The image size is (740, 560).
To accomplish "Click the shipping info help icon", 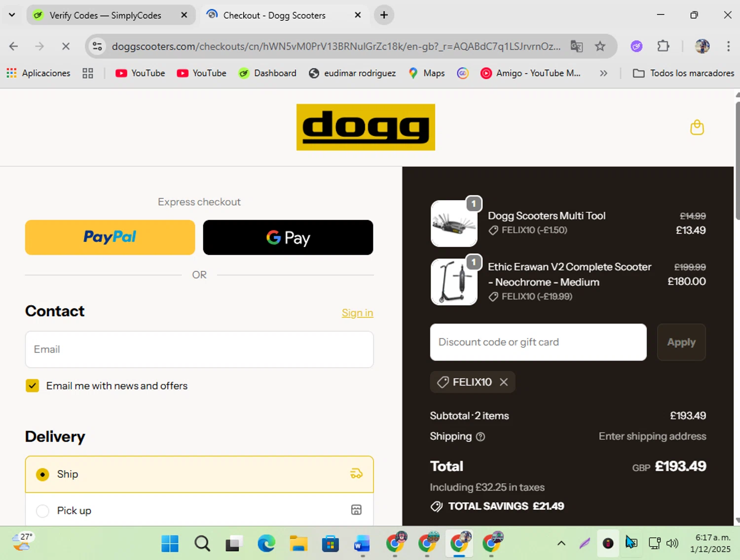I will pos(481,437).
